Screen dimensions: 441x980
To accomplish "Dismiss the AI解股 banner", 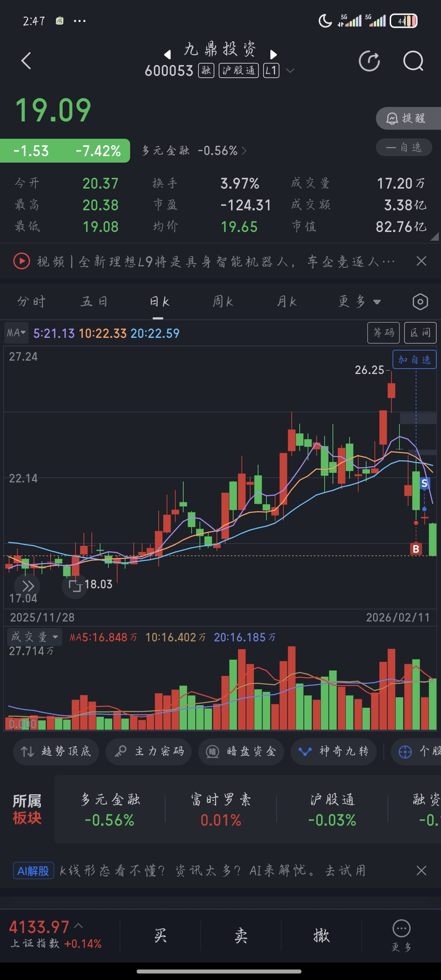I will (421, 871).
